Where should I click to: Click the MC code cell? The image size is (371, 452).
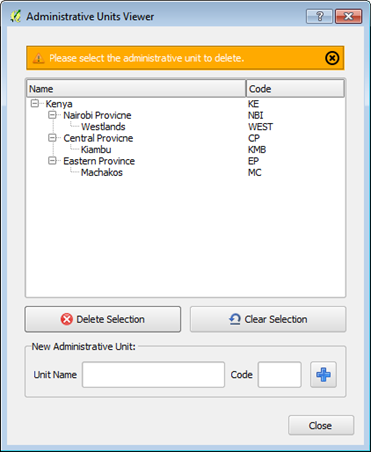click(255, 172)
